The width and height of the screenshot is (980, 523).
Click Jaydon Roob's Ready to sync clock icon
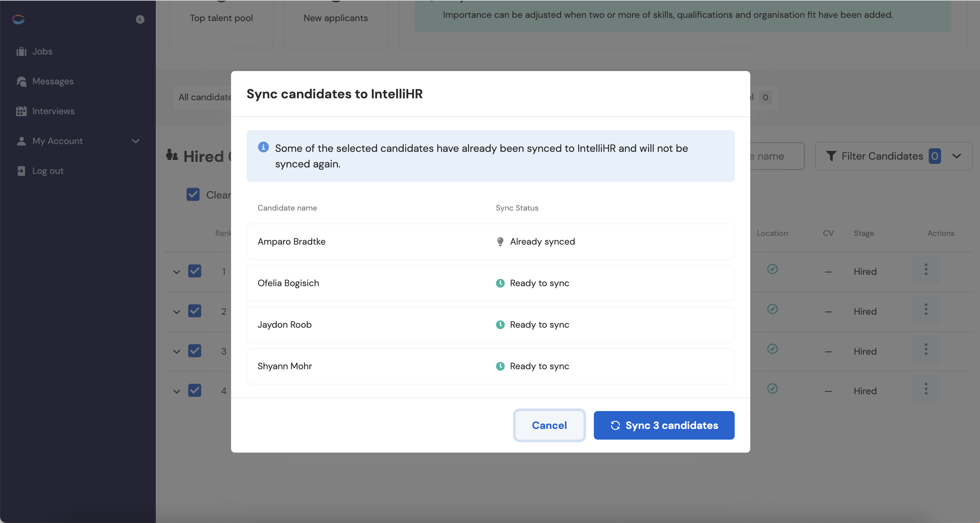(x=500, y=324)
